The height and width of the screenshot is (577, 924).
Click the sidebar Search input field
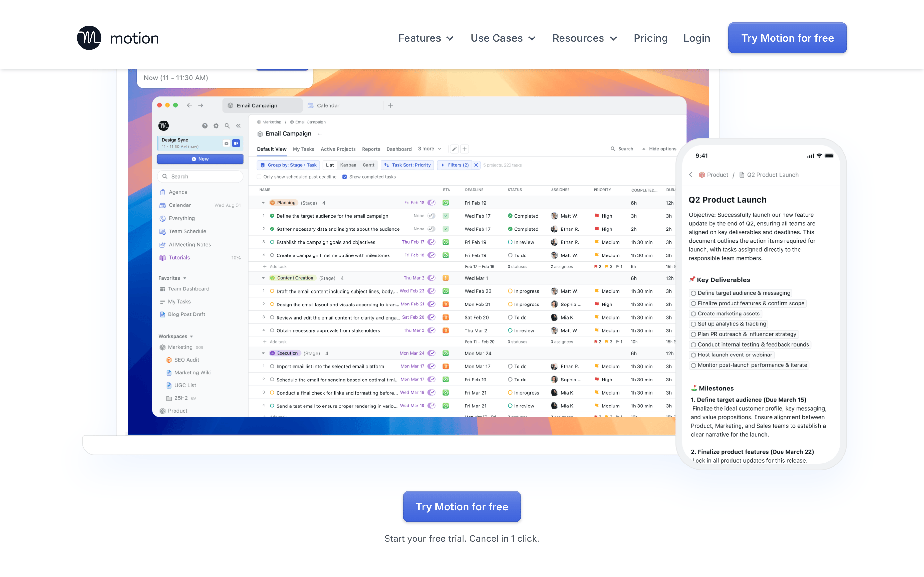200,176
